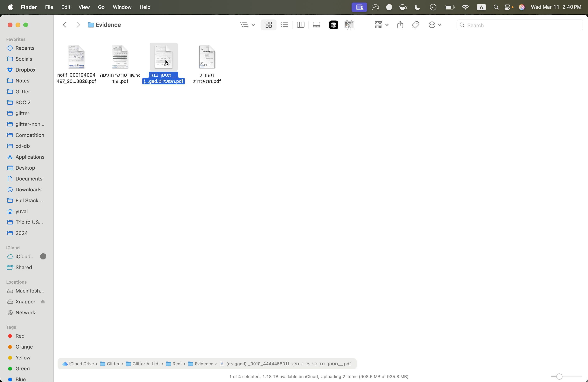Open the black cube toolbar app icon
588x382 pixels.
pos(333,25)
